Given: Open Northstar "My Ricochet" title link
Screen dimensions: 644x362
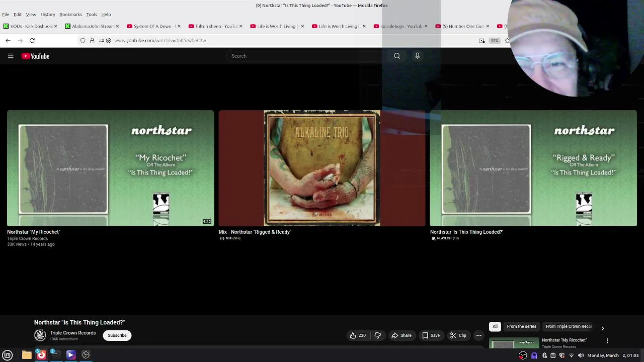Looking at the screenshot, I should coord(34,232).
